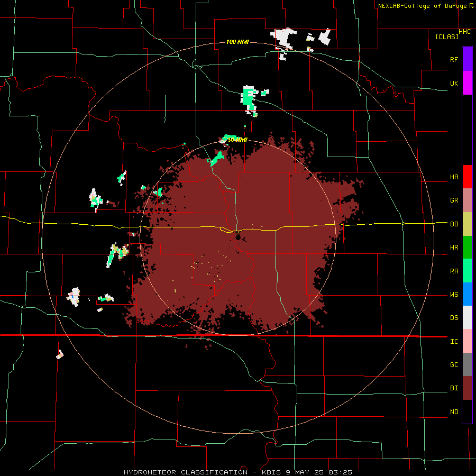The width and height of the screenshot is (476, 476).
Task: Pick the HR green legend swatch
Action: pyautogui.click(x=467, y=248)
